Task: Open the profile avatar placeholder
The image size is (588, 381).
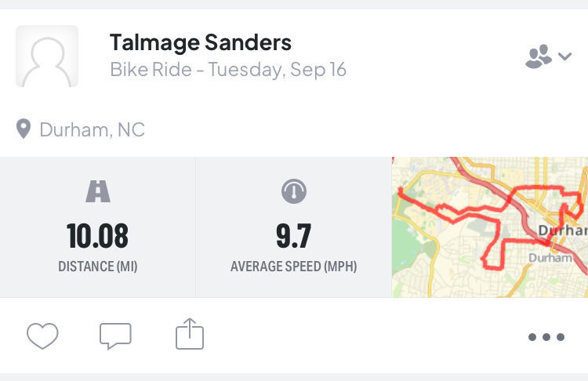Action: pyautogui.click(x=47, y=56)
